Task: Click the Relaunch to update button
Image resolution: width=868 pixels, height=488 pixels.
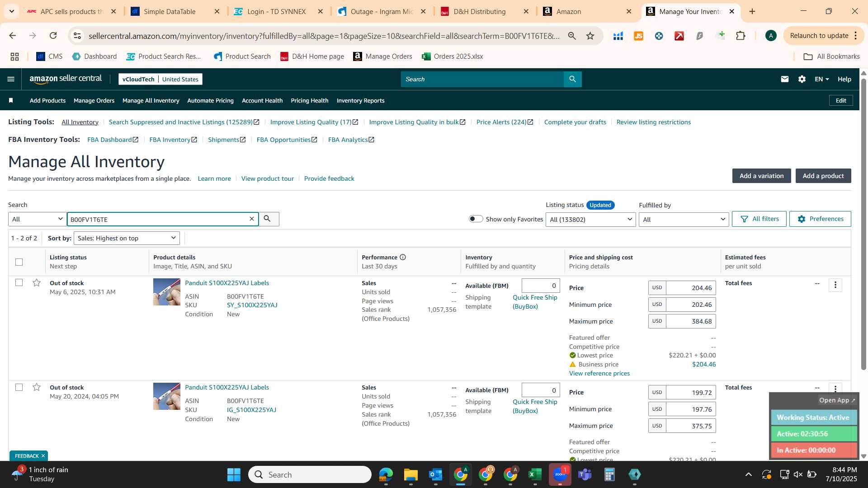Action: coord(823,36)
